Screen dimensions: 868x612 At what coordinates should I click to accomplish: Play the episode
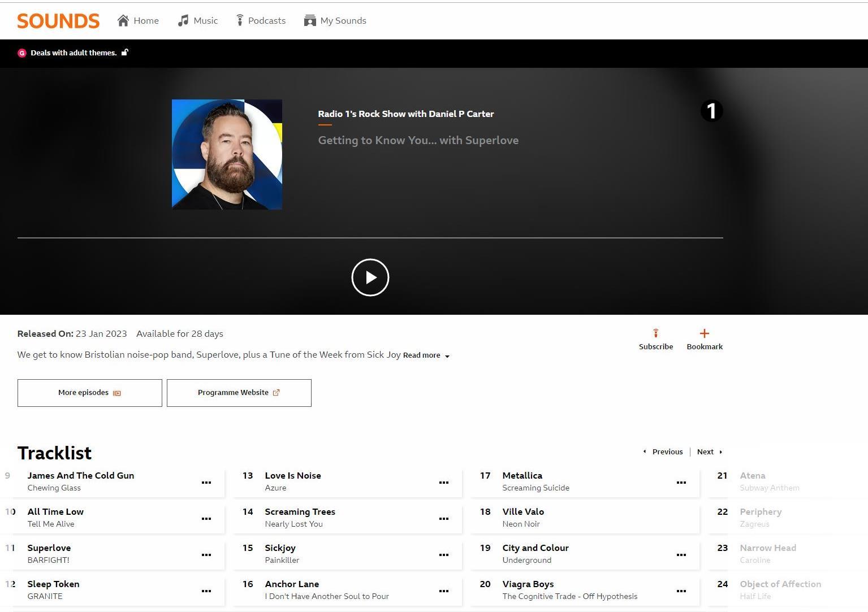tap(370, 277)
